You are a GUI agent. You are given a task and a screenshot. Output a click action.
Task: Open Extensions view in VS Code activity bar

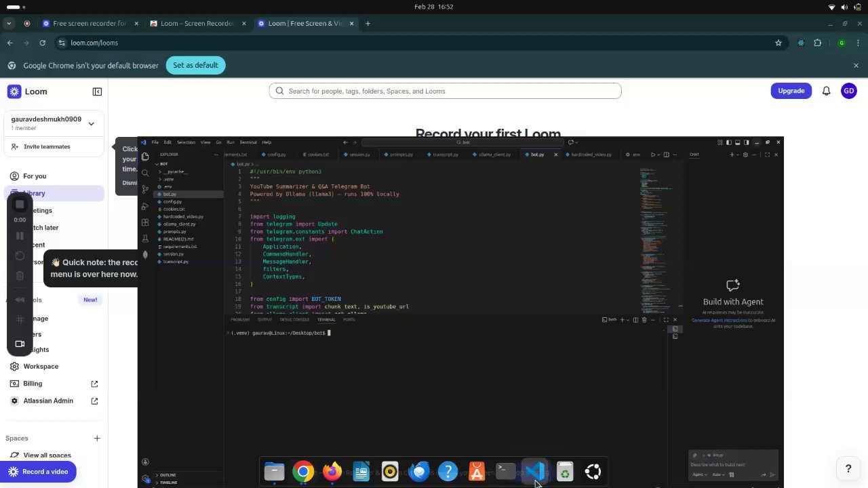145,222
